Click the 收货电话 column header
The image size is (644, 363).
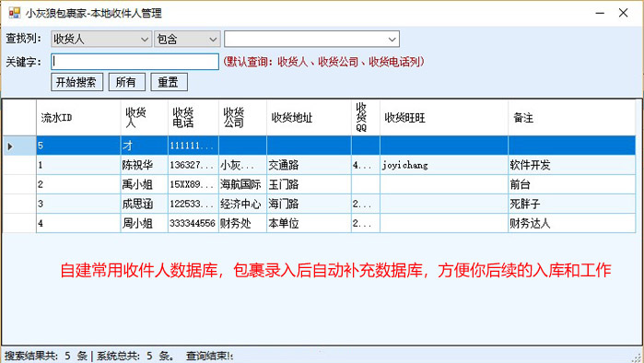[x=193, y=117]
